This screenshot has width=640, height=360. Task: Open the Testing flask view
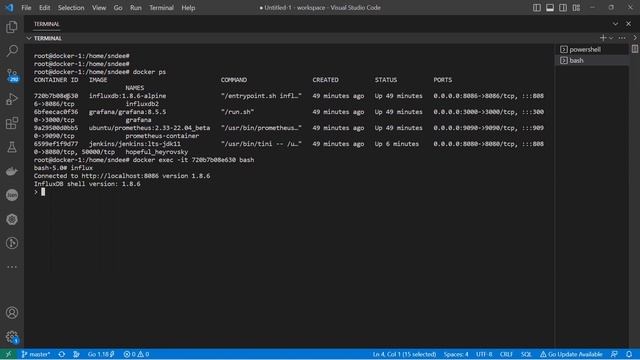[12, 147]
